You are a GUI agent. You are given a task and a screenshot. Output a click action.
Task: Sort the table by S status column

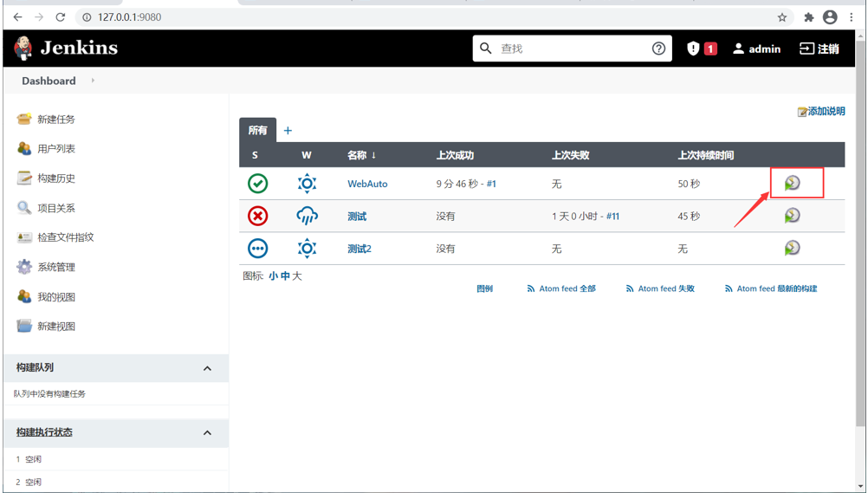pyautogui.click(x=255, y=155)
